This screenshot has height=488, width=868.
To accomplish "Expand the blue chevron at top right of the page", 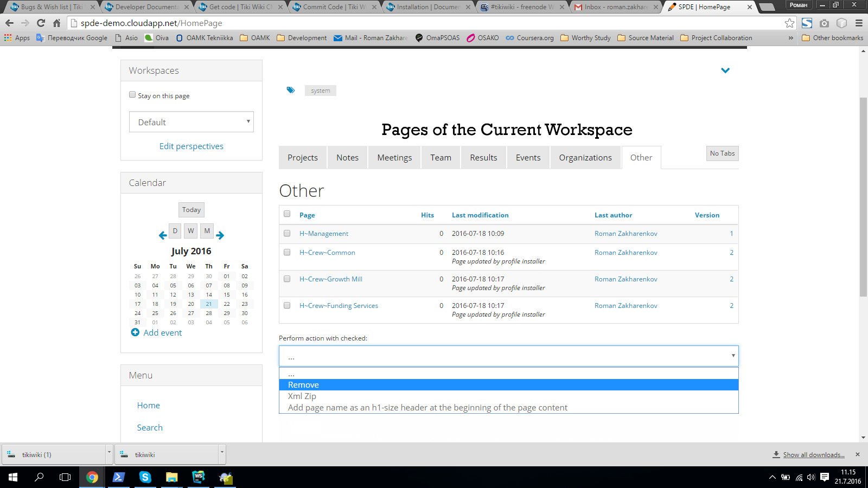I will 725,70.
